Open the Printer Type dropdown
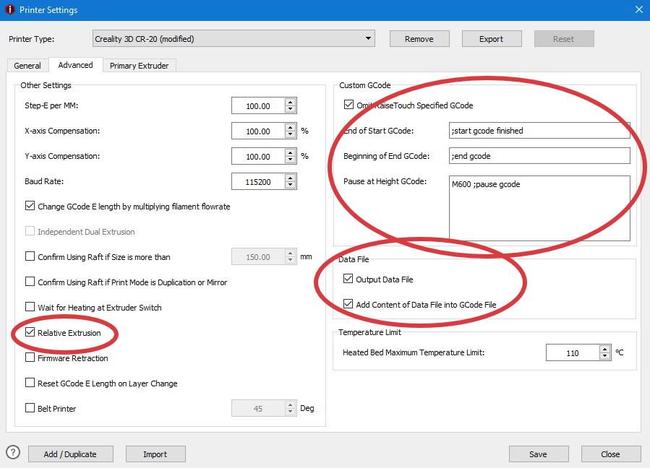The height and width of the screenshot is (468, 650). coord(369,39)
